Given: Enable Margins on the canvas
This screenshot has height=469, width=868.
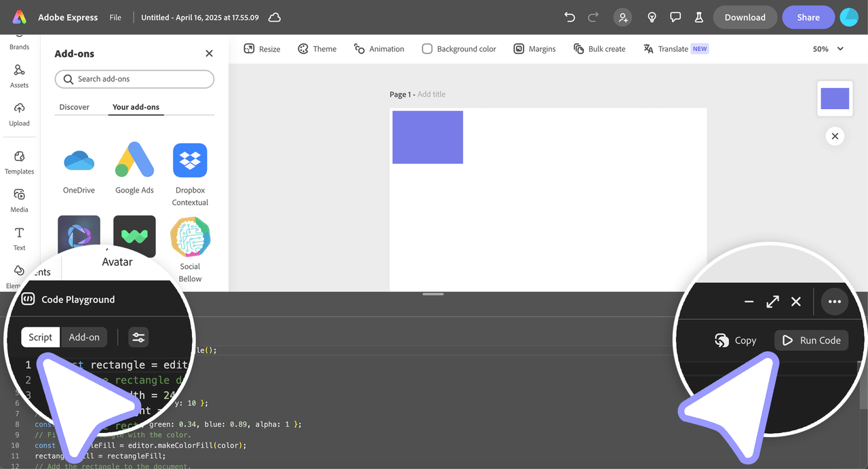Looking at the screenshot, I should 534,48.
